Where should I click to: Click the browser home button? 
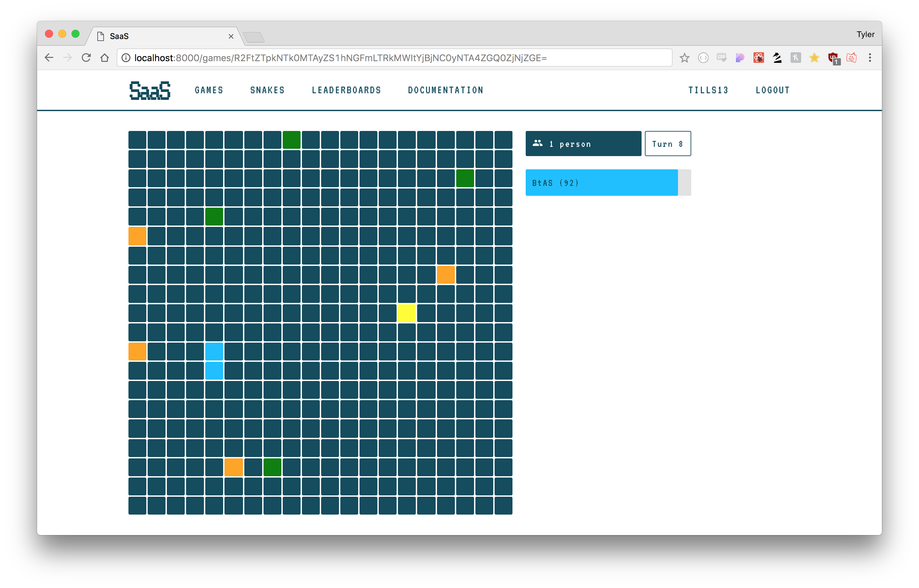[x=105, y=58]
